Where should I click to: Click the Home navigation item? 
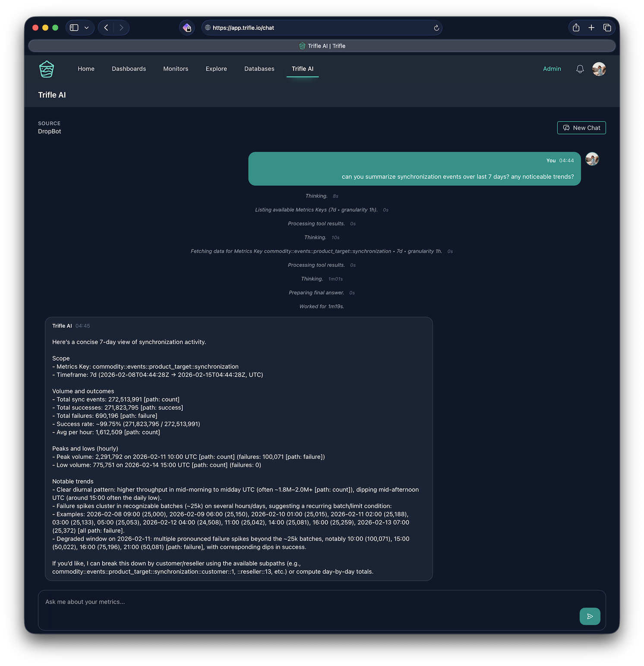tap(86, 69)
